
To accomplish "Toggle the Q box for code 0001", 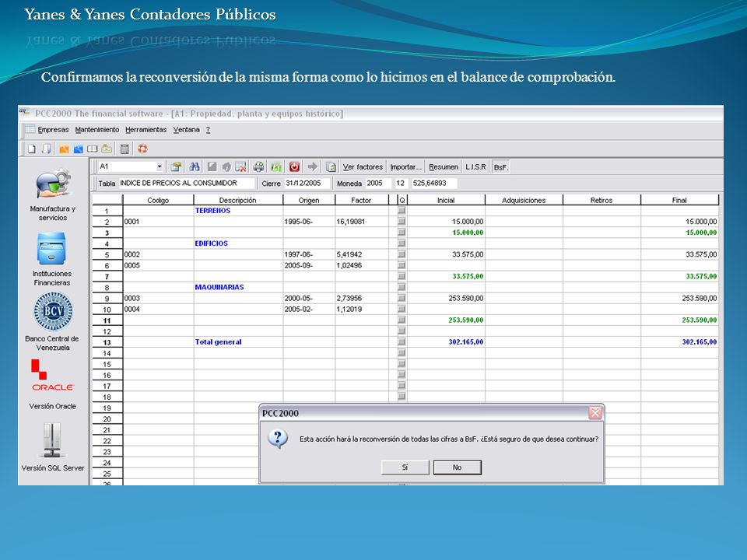I will pos(402,222).
